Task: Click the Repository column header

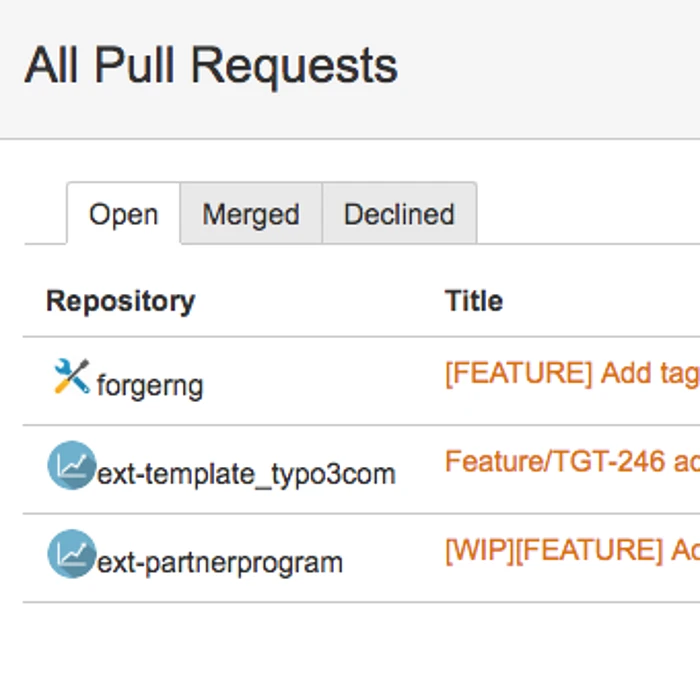Action: (121, 301)
